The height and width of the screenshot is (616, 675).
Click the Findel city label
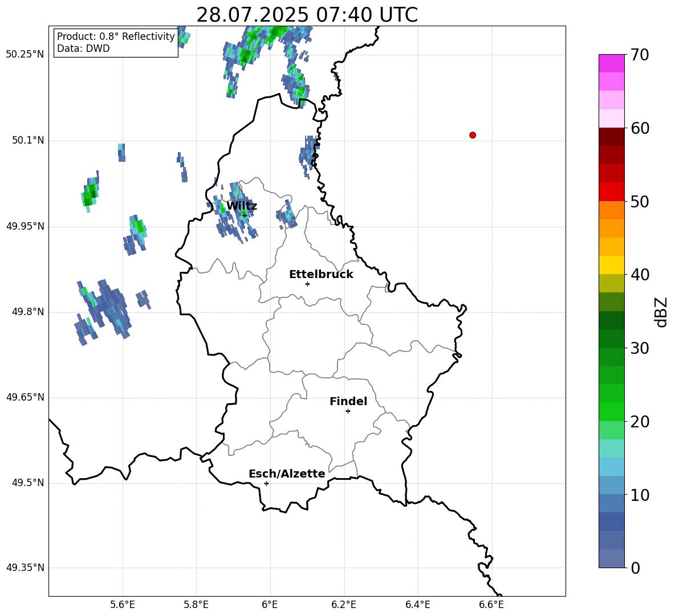click(348, 401)
